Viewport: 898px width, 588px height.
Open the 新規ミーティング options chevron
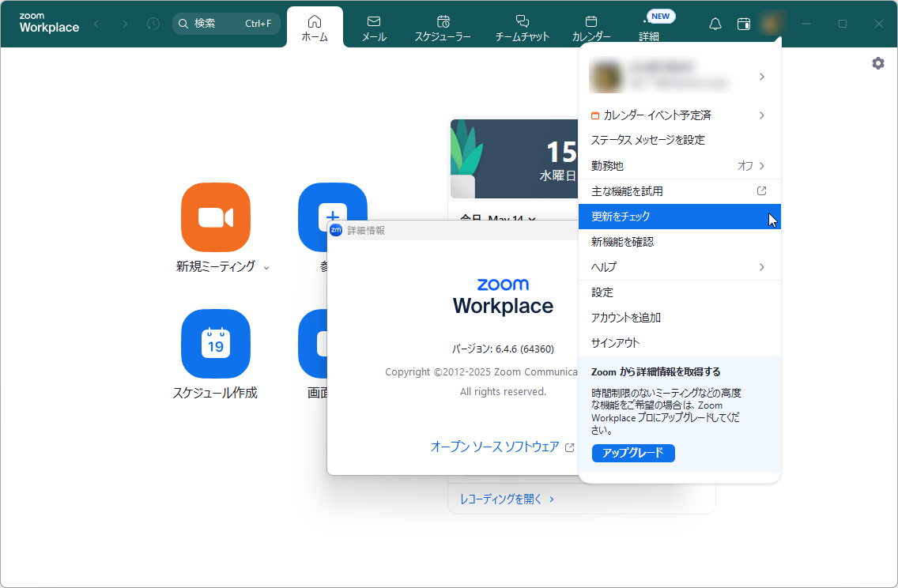267,268
